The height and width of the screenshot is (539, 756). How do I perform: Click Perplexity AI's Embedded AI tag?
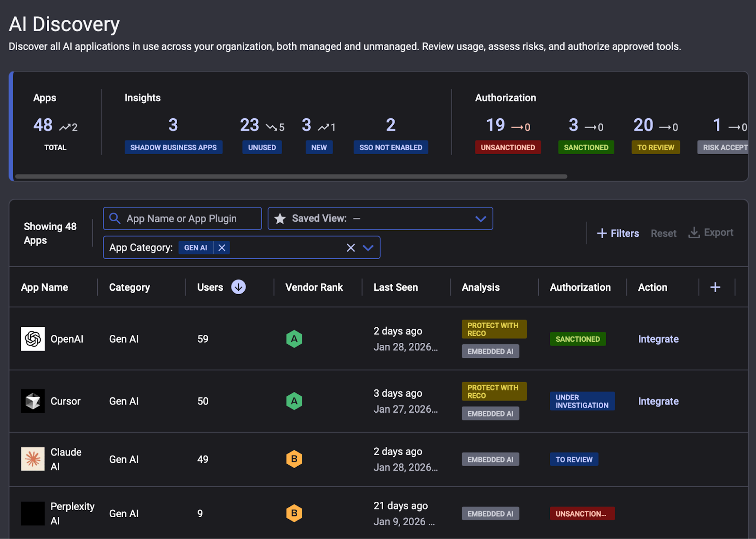(x=490, y=513)
